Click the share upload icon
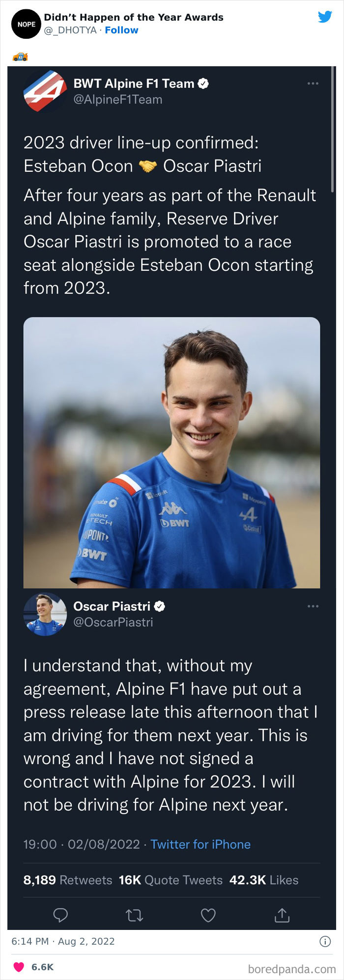This screenshot has height=980, width=344. (282, 915)
